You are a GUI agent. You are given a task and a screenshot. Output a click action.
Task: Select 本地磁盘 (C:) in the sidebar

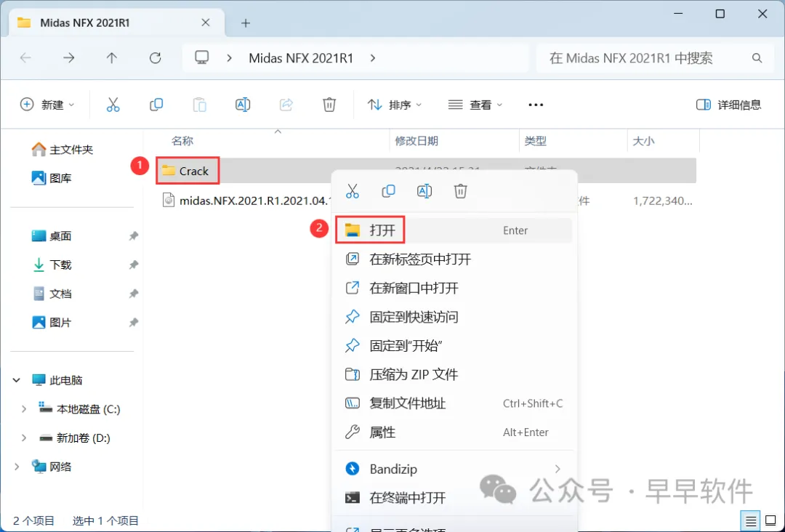(80, 409)
